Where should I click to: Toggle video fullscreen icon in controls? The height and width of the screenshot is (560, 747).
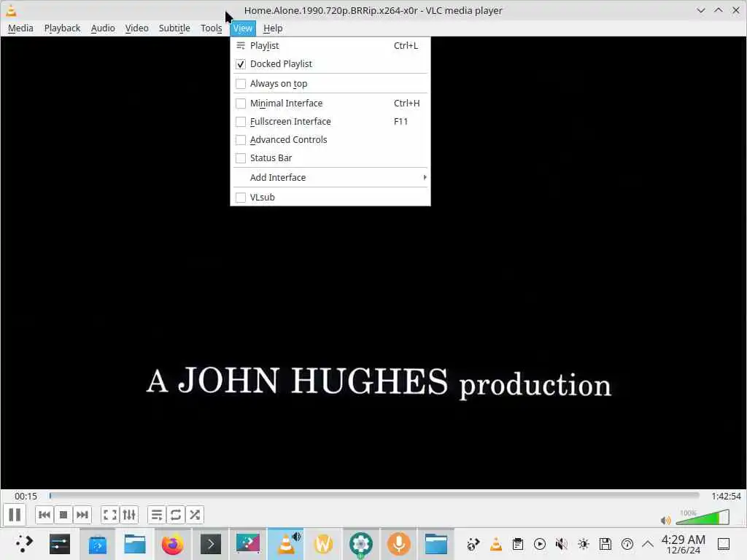coord(110,515)
